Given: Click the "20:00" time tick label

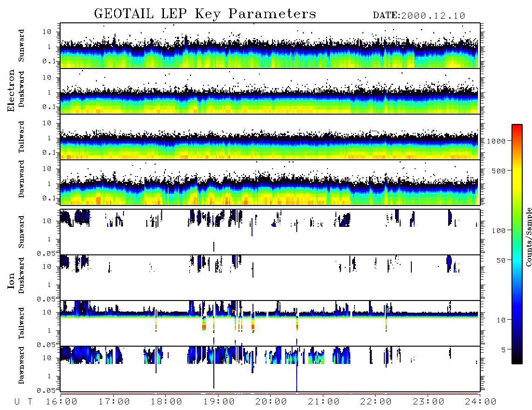Looking at the screenshot, I should (x=271, y=402).
